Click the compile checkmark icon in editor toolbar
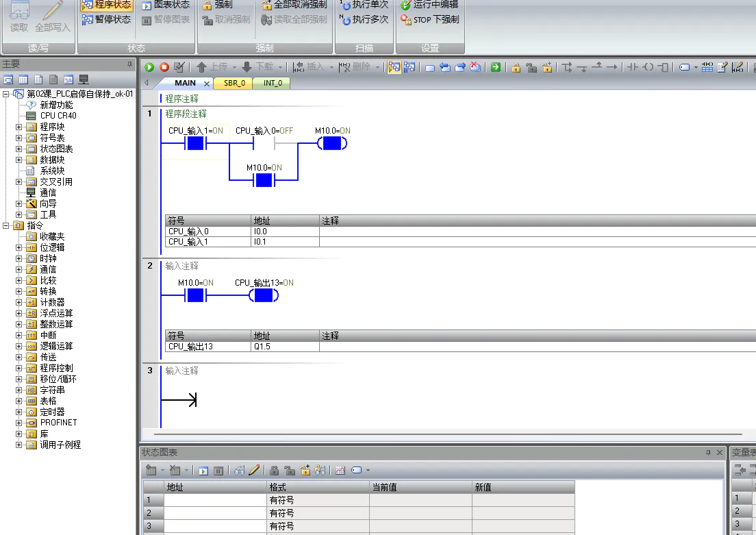The height and width of the screenshot is (535, 756). [179, 68]
